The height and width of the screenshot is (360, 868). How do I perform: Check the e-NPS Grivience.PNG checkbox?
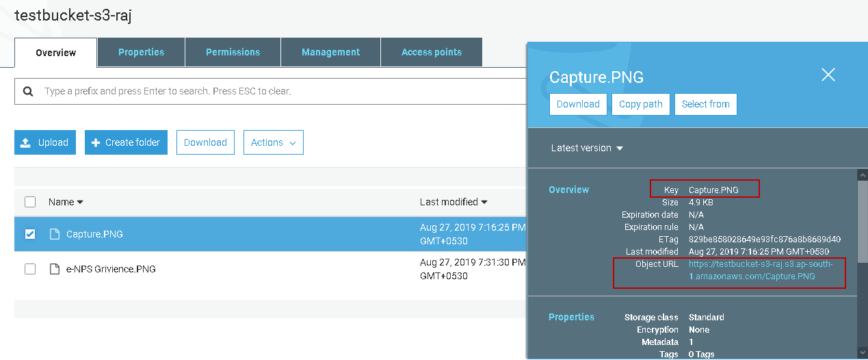click(x=30, y=269)
